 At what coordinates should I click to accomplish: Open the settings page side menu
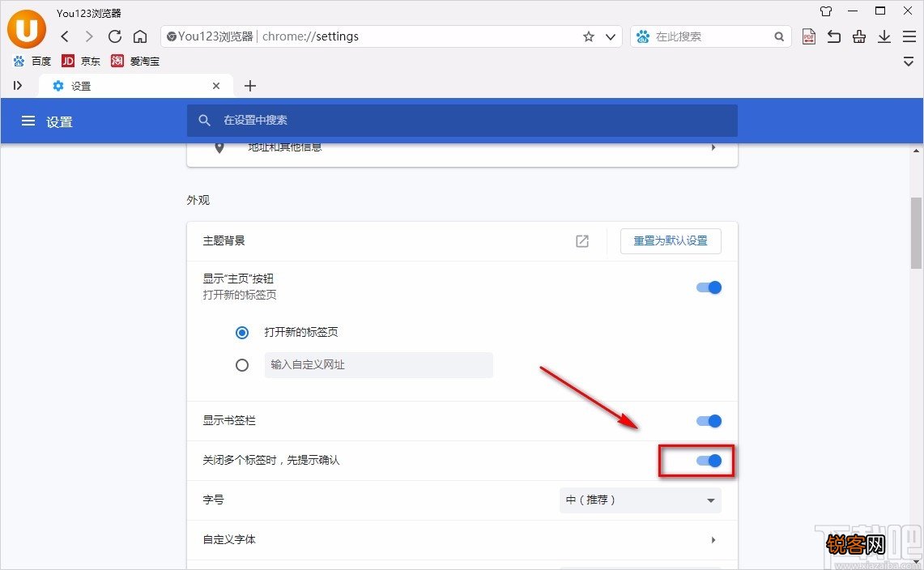[28, 121]
